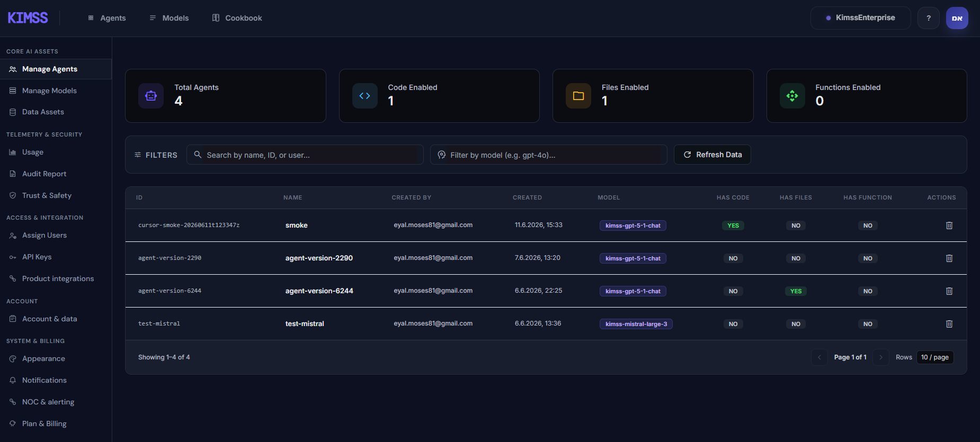Click the HAS FUNCTION column header
This screenshot has height=442, width=980.
(868, 197)
